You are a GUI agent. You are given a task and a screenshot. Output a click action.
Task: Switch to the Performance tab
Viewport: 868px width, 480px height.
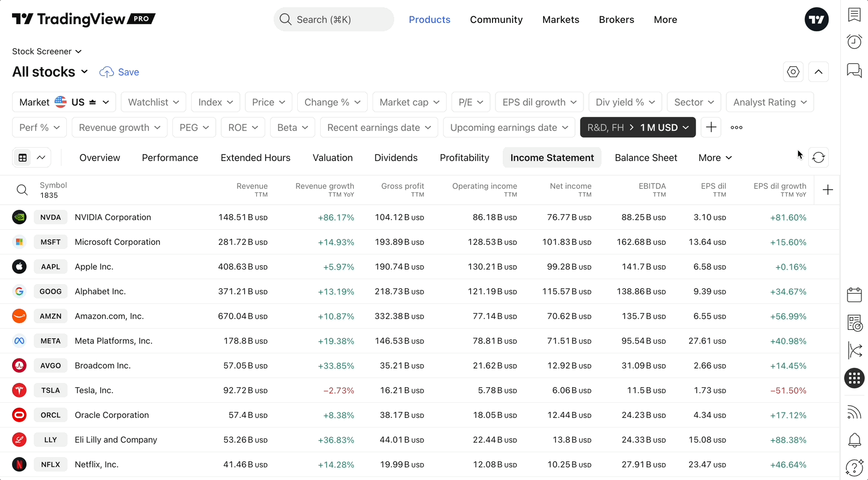[x=170, y=157]
